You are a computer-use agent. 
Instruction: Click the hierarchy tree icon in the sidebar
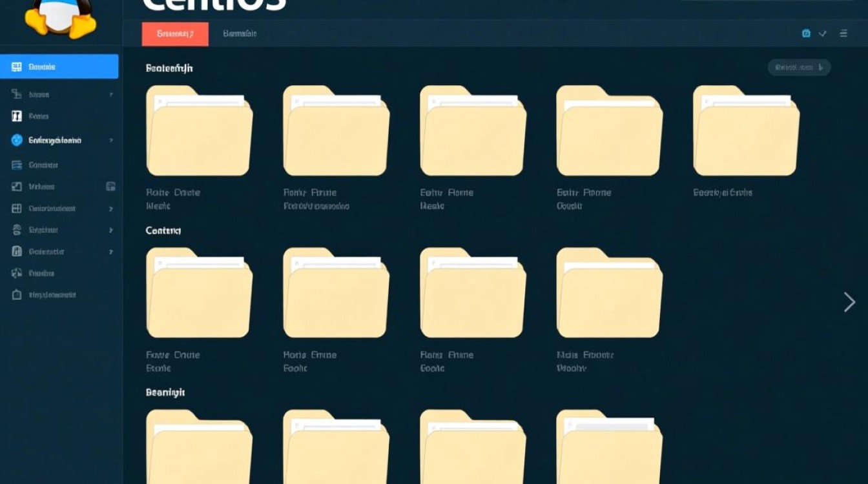(17, 94)
